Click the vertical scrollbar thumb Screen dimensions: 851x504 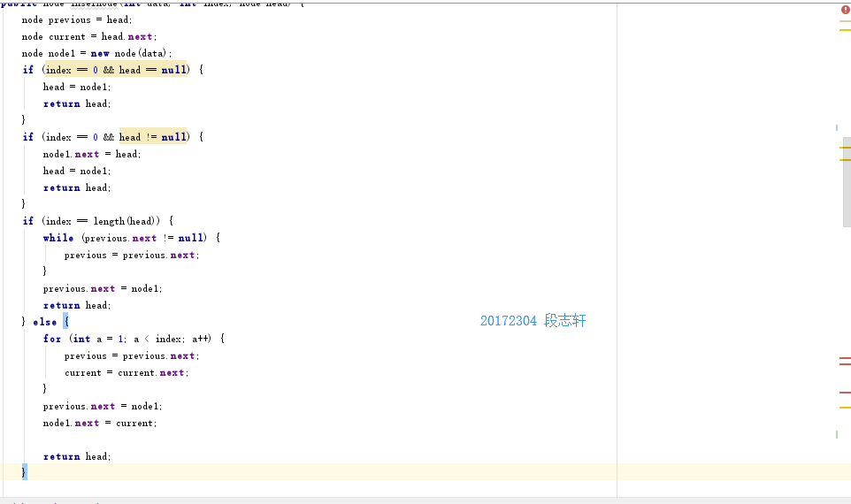pyautogui.click(x=847, y=182)
